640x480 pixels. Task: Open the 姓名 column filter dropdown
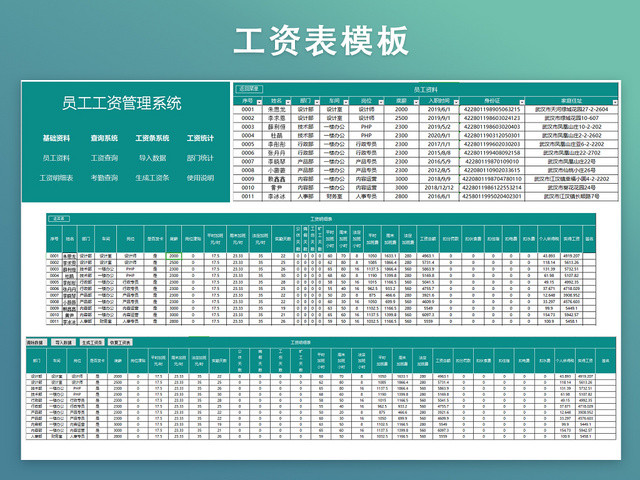click(x=288, y=102)
